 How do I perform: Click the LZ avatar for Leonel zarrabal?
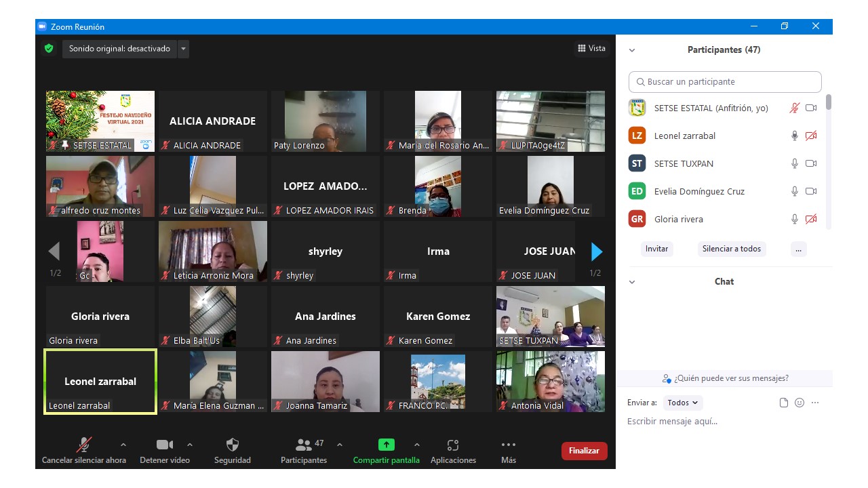[637, 136]
